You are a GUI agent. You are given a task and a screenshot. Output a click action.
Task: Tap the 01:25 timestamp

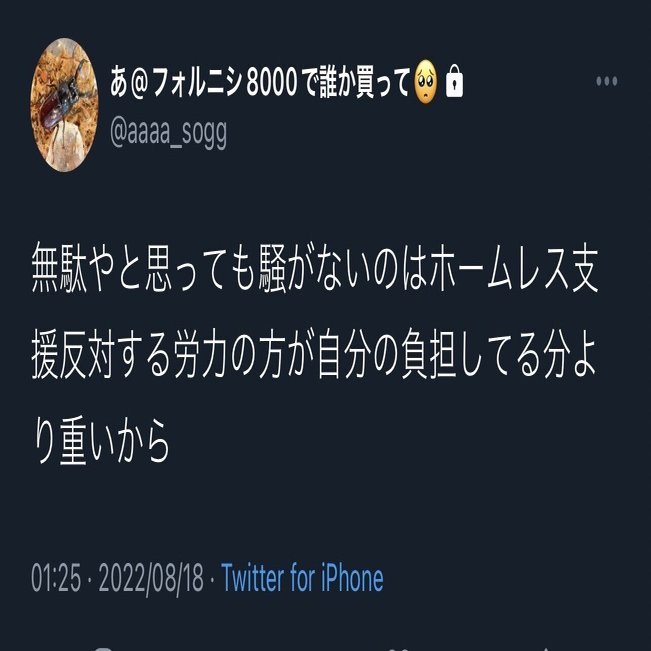click(56, 578)
